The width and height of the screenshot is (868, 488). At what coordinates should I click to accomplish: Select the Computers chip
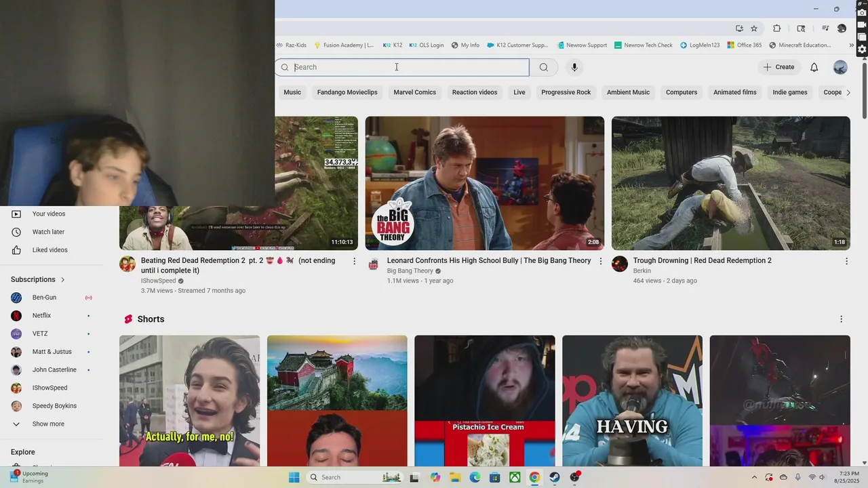pos(682,92)
